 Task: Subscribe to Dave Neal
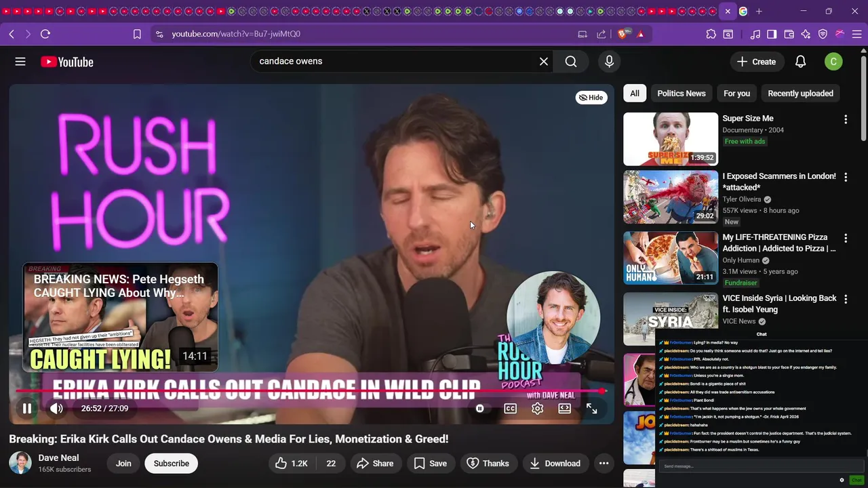click(172, 464)
